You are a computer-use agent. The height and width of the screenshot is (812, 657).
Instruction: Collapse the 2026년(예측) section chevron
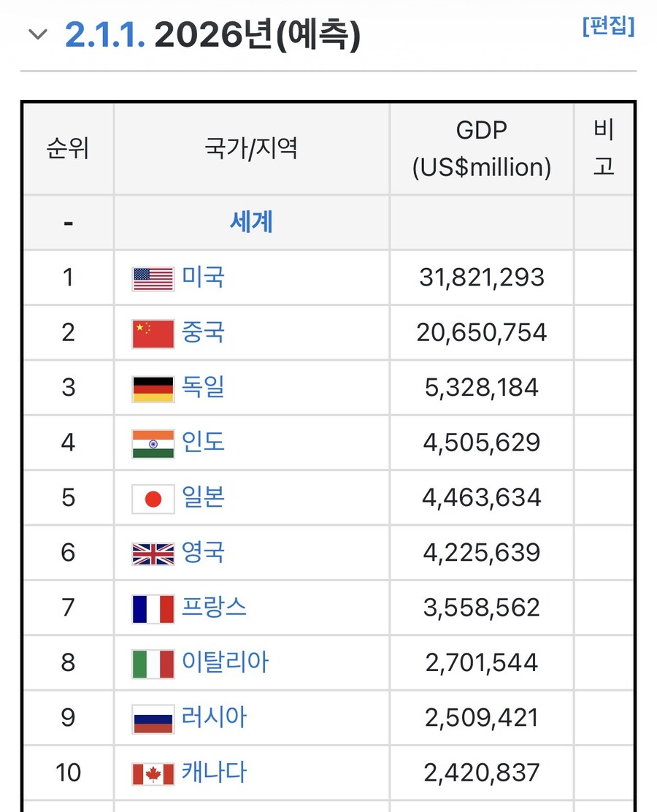37,34
